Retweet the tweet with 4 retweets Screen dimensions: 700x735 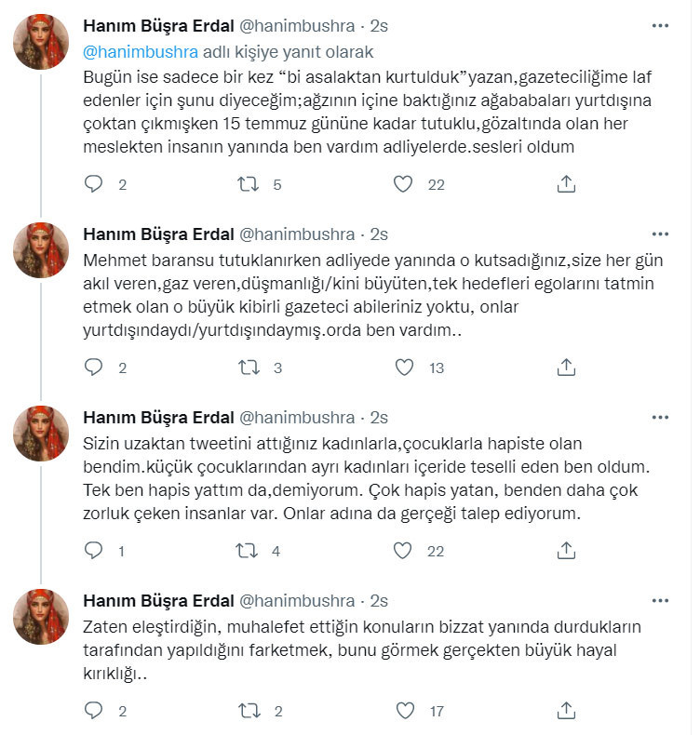pos(249,551)
